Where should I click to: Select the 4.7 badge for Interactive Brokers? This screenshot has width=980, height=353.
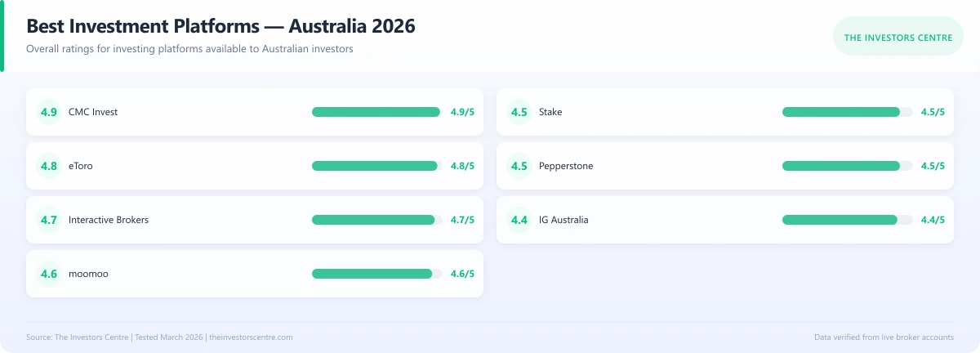pos(49,220)
